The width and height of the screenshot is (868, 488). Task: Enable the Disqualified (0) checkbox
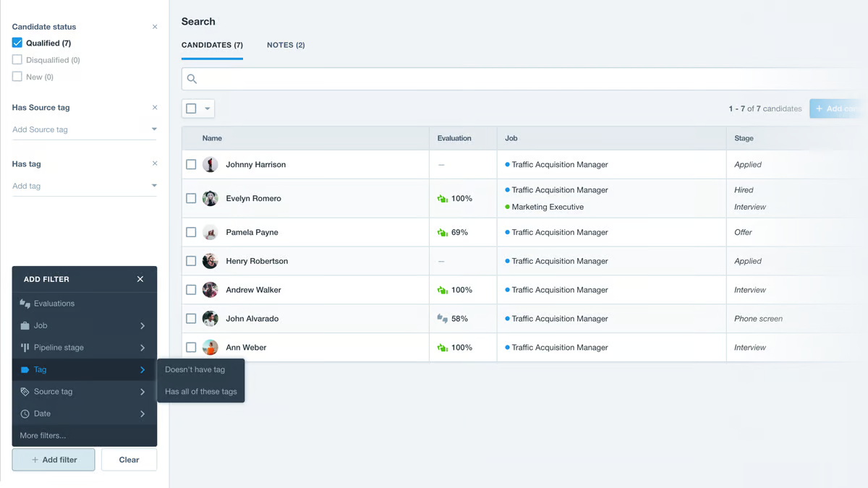[x=17, y=59]
